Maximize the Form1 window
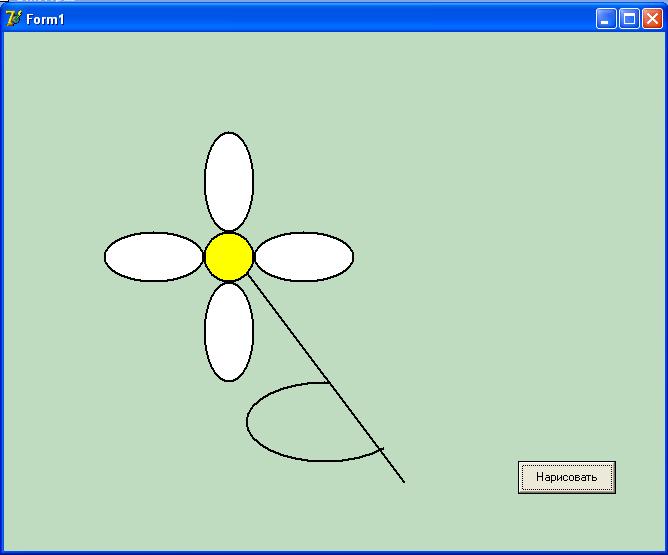 pyautogui.click(x=629, y=19)
